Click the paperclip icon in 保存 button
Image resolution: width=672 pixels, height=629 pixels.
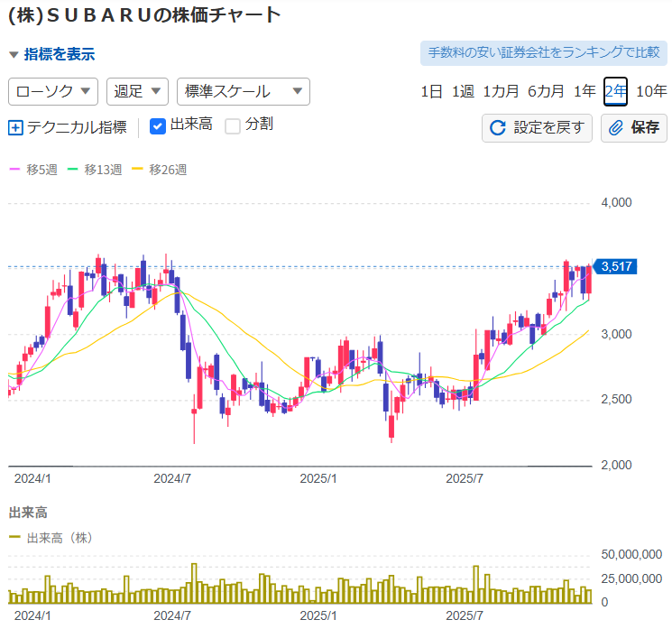click(617, 127)
